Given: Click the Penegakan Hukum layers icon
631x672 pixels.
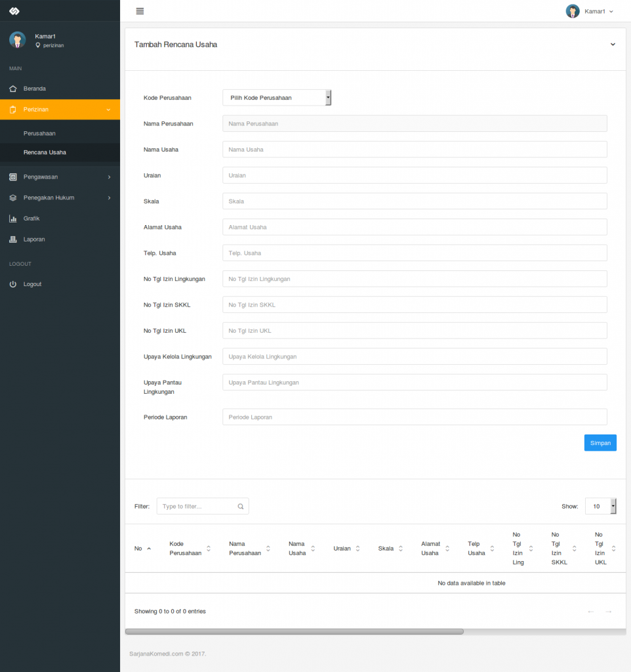Looking at the screenshot, I should (13, 198).
